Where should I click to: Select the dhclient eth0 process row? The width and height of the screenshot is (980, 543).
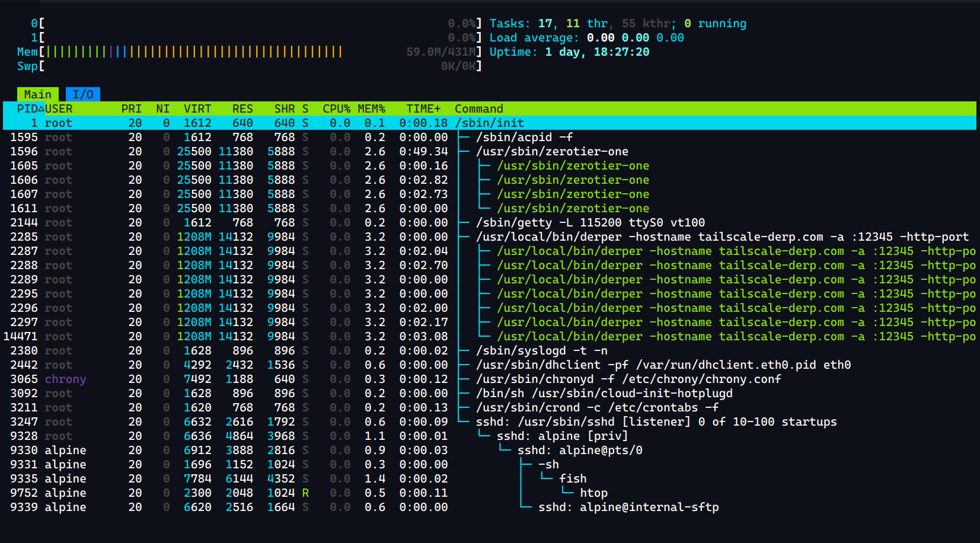coord(663,365)
